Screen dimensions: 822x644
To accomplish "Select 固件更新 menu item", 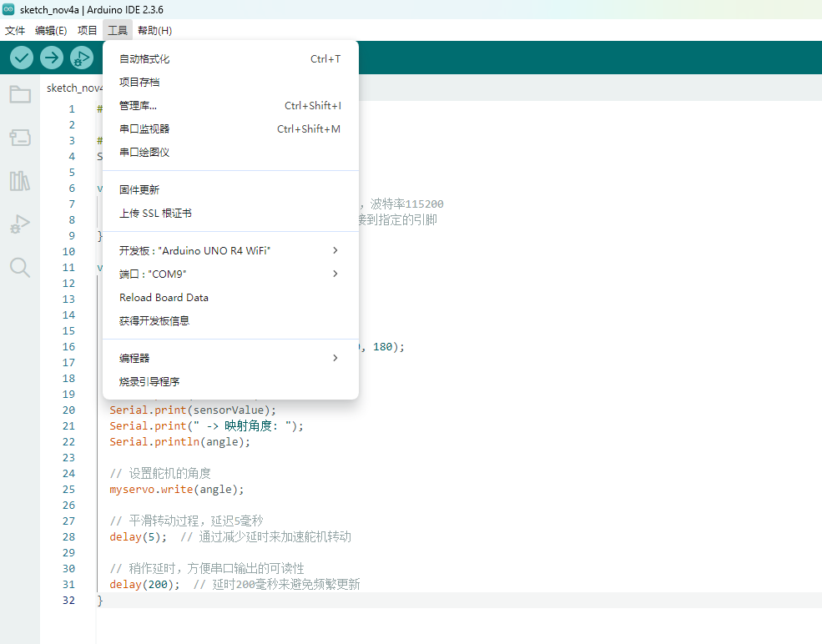I will click(x=230, y=189).
